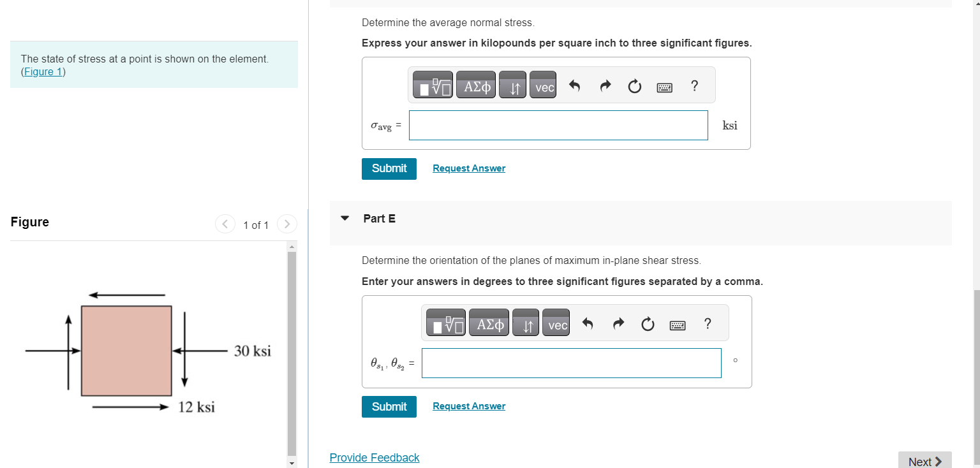Submit the Part E answer
The width and height of the screenshot is (980, 468).
tap(389, 407)
